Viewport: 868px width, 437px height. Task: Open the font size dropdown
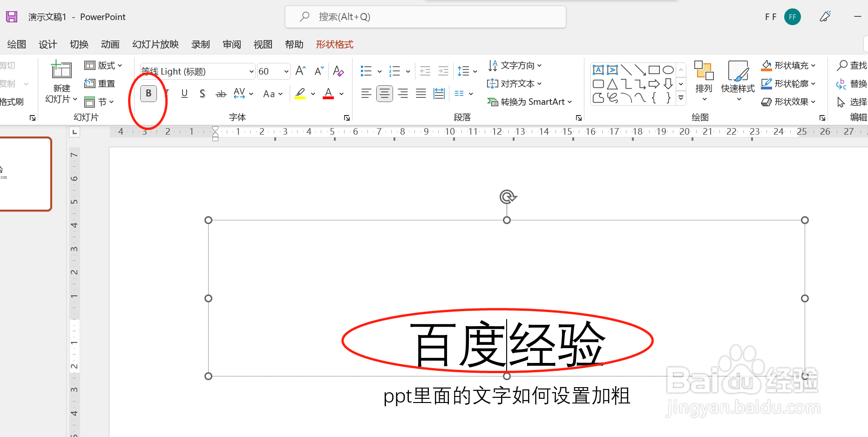point(286,71)
